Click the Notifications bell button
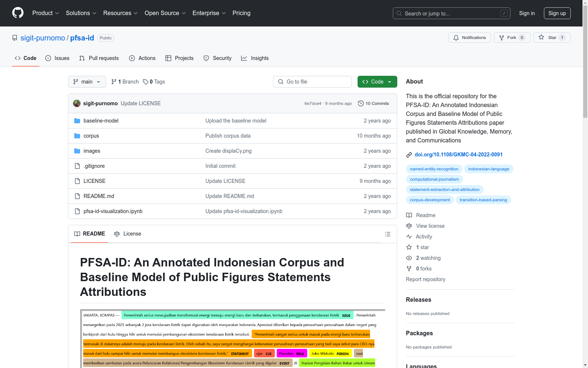Image resolution: width=588 pixels, height=368 pixels. coord(469,38)
